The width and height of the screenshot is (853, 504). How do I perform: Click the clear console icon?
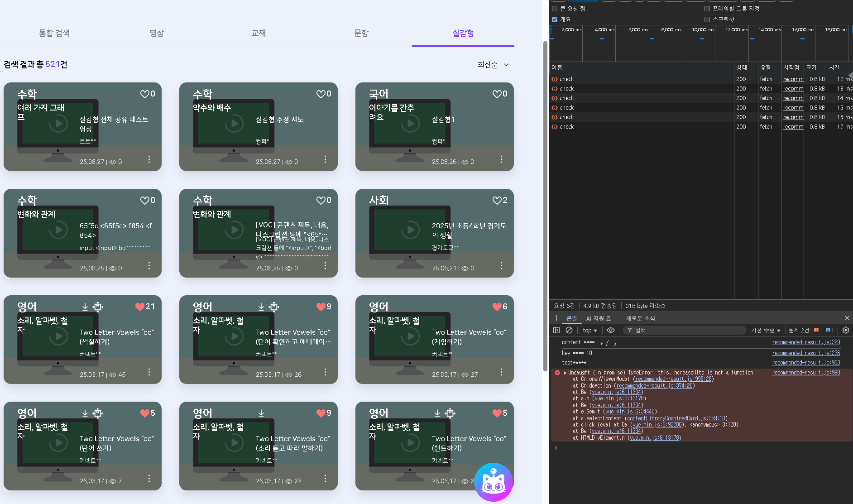(569, 330)
